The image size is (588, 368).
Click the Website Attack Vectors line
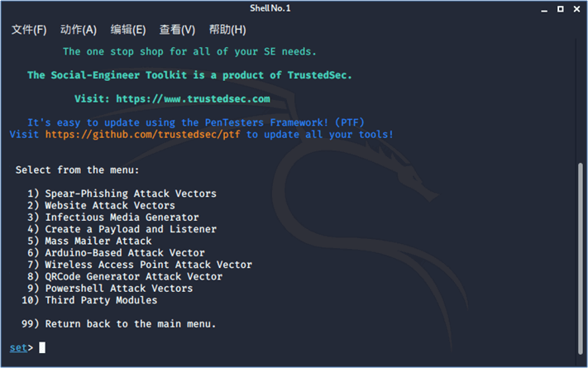pyautogui.click(x=101, y=206)
